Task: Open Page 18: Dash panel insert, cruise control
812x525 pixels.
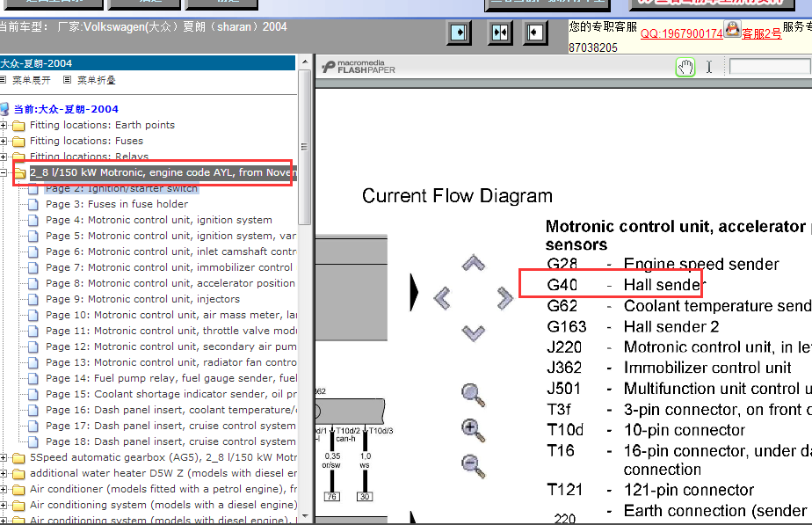Action: pos(170,441)
